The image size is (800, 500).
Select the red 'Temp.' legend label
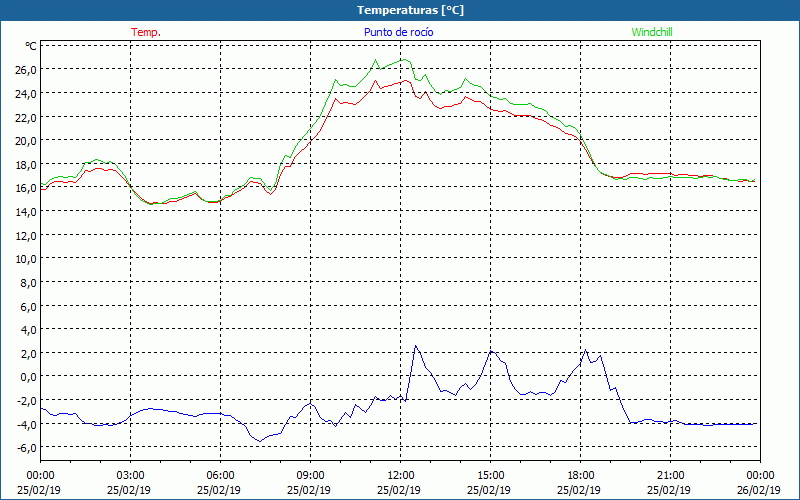(x=146, y=32)
